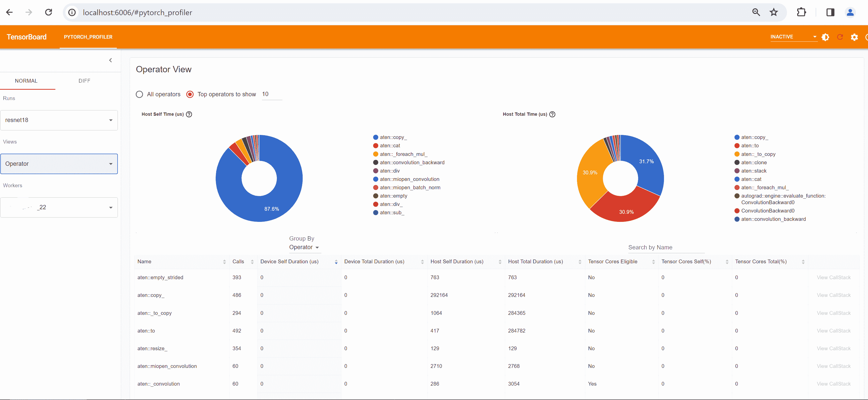Click Host Total Time help icon
The image size is (868, 400).
tap(552, 114)
